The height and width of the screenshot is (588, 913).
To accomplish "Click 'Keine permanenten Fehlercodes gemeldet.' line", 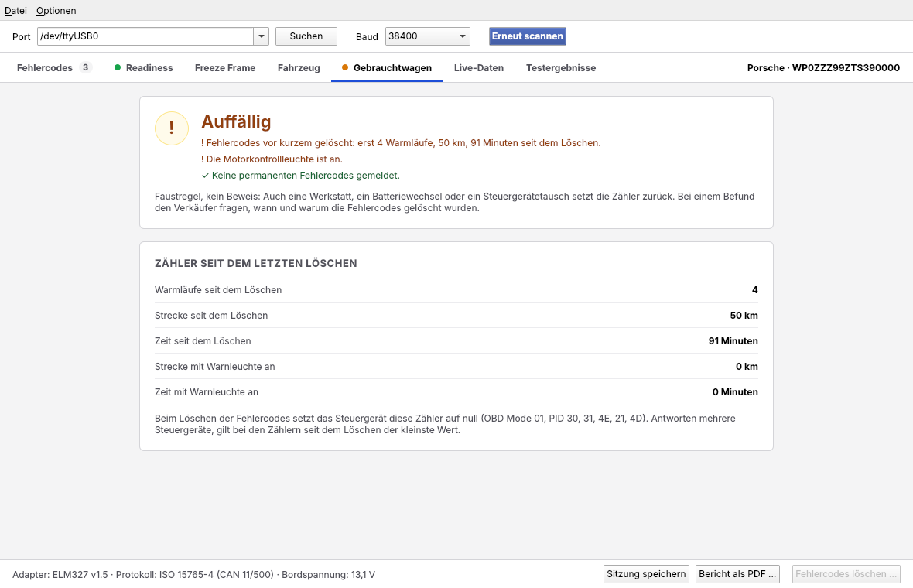I will coord(300,175).
